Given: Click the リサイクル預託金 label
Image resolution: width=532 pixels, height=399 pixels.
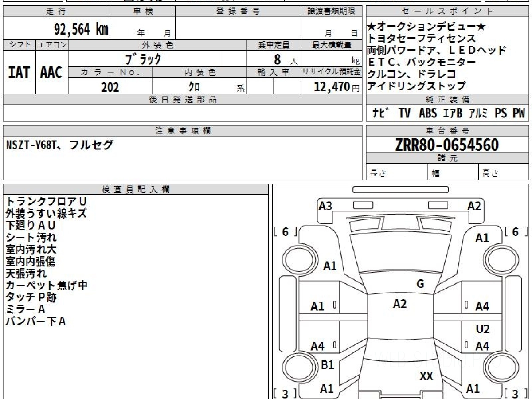Looking at the screenshot, I should (x=332, y=72).
